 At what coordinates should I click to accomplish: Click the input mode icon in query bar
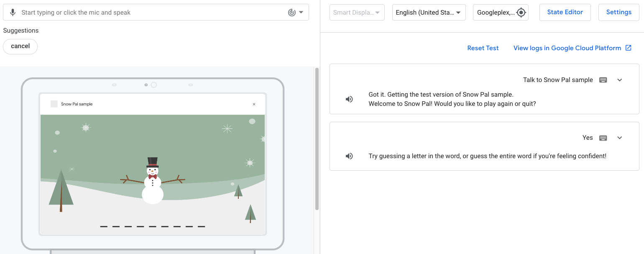click(292, 13)
